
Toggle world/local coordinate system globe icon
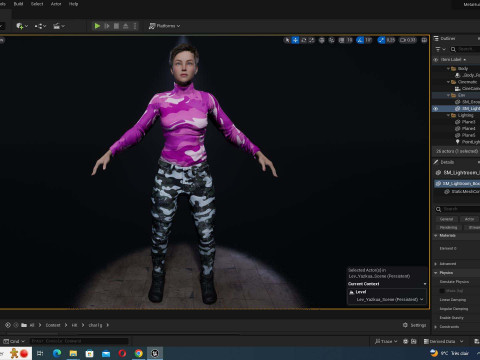click(x=322, y=40)
